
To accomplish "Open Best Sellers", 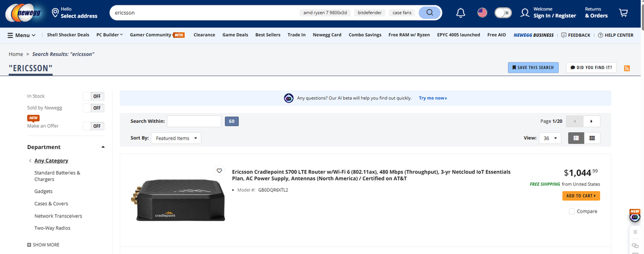I will click(268, 35).
